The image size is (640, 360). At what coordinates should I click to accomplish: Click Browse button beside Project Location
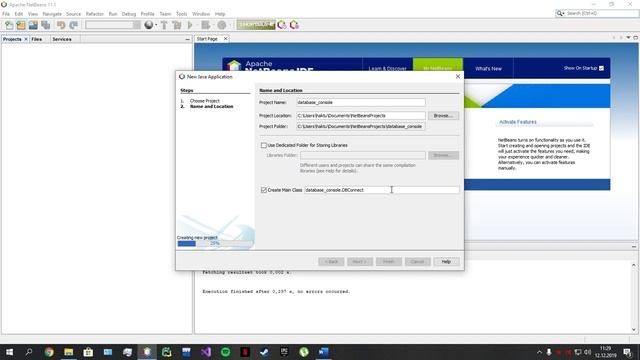(443, 116)
